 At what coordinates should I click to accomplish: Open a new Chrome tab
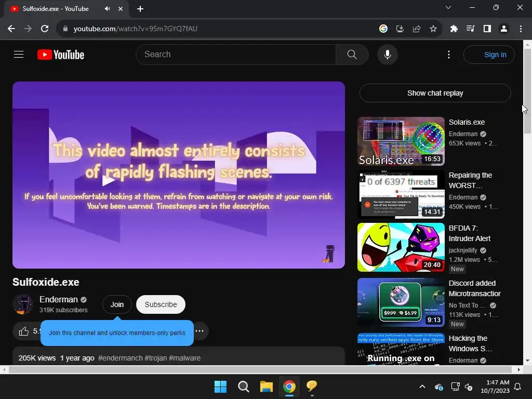[140, 9]
